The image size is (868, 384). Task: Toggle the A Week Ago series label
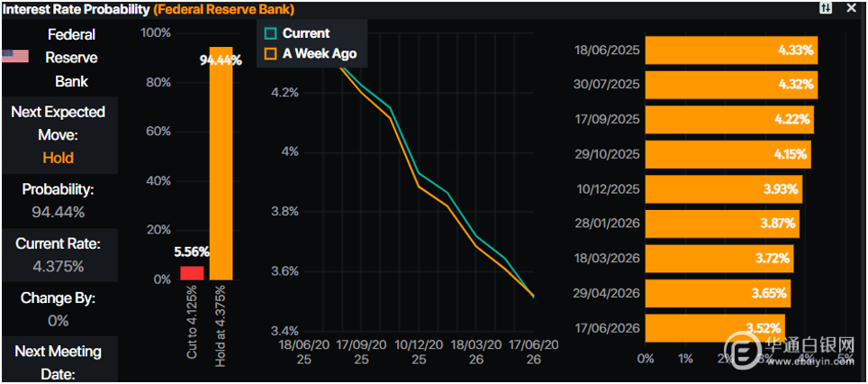click(320, 53)
